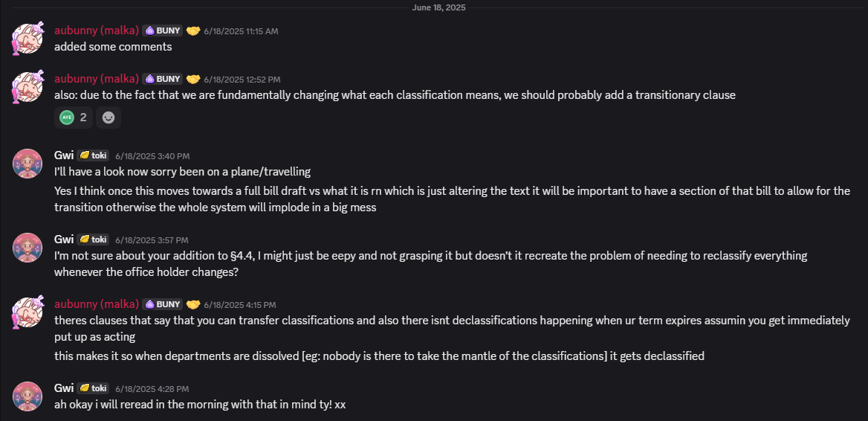
Task: Open Gwi's avatar on the 3:40 PM message
Action: coord(27,163)
